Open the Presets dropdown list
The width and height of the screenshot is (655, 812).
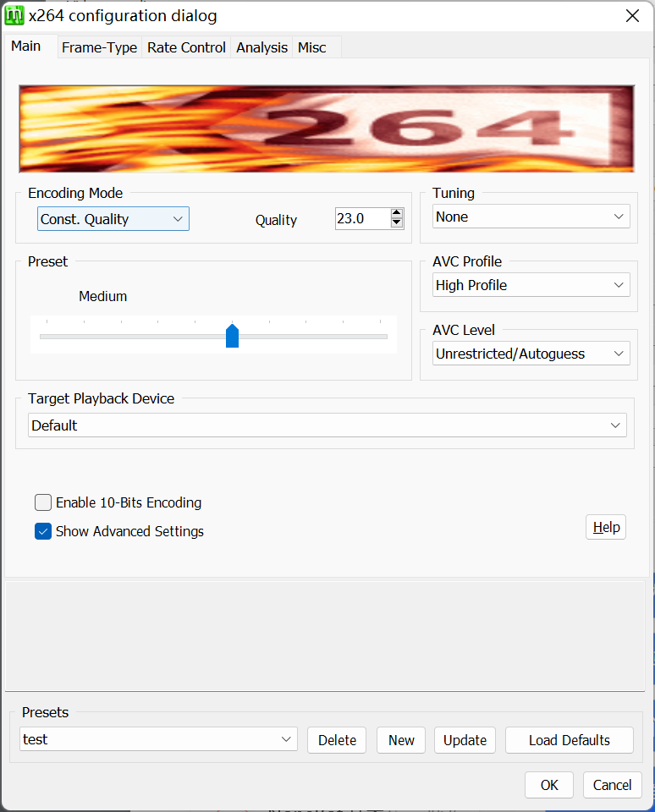click(158, 739)
